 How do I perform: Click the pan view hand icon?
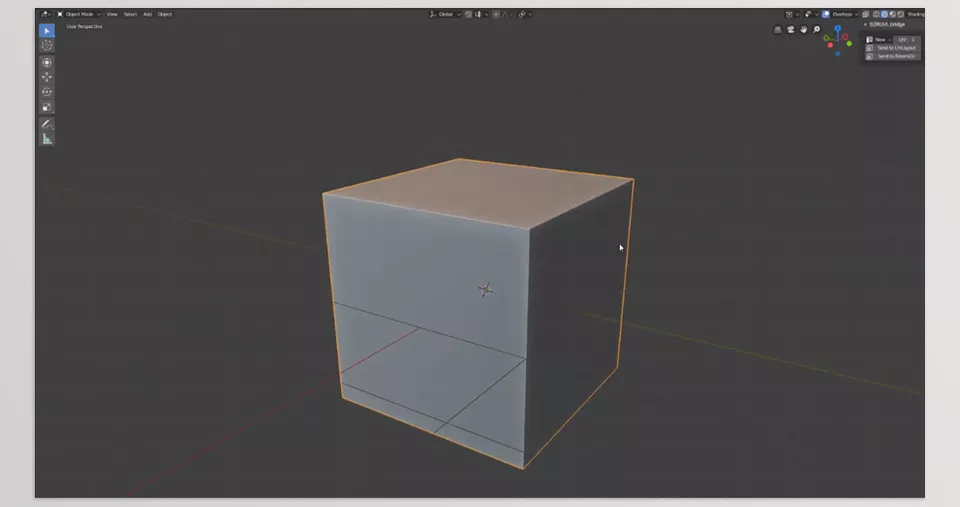point(803,29)
